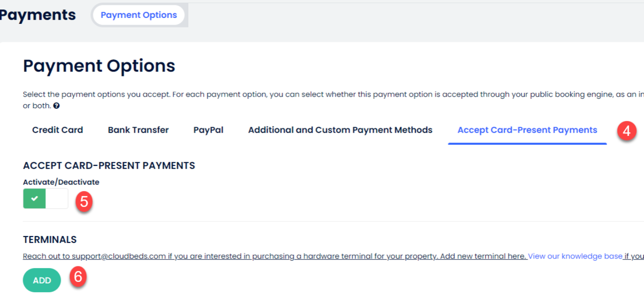Click the TERMINALS section heading
Viewport: 644px width, 295px height.
49,239
